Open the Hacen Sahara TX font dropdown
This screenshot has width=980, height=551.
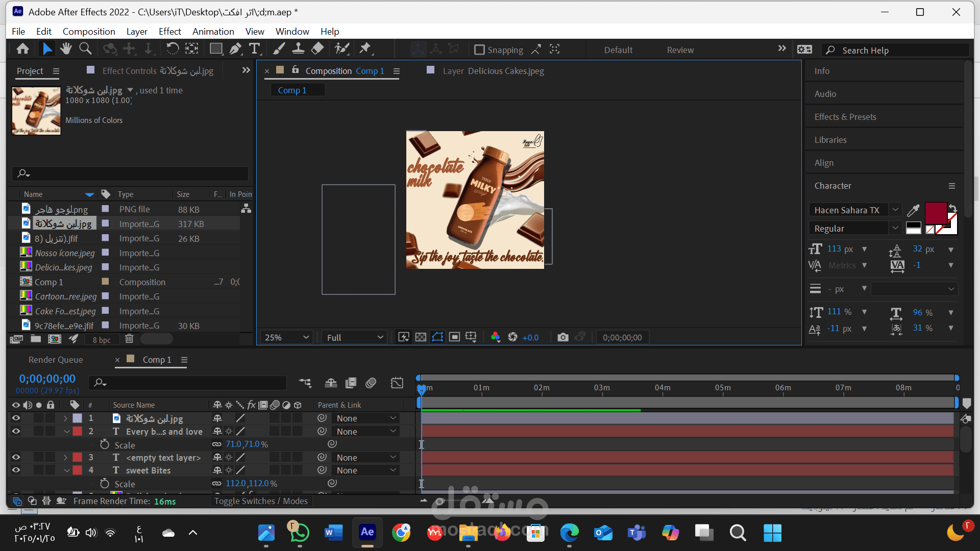click(895, 210)
